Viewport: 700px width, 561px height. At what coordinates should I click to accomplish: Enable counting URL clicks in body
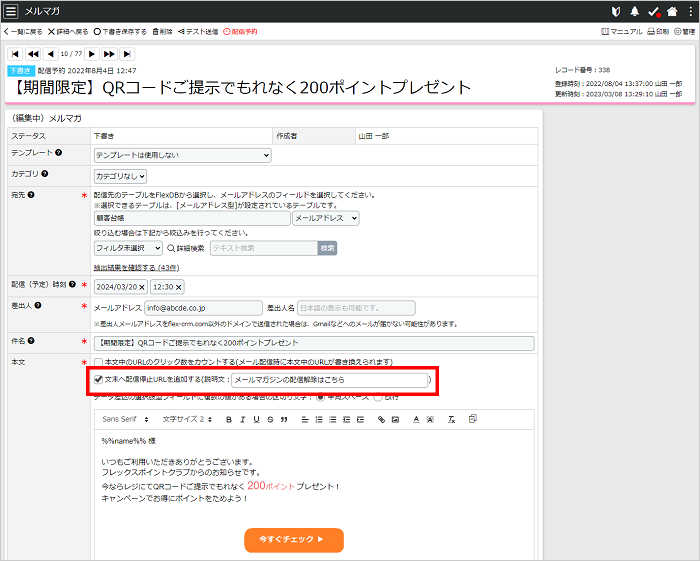pos(99,362)
